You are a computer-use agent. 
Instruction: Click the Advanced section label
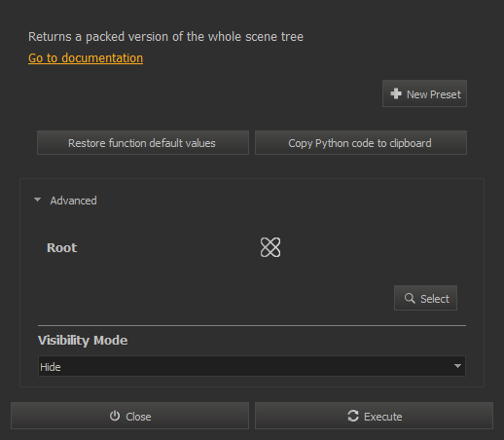73,201
